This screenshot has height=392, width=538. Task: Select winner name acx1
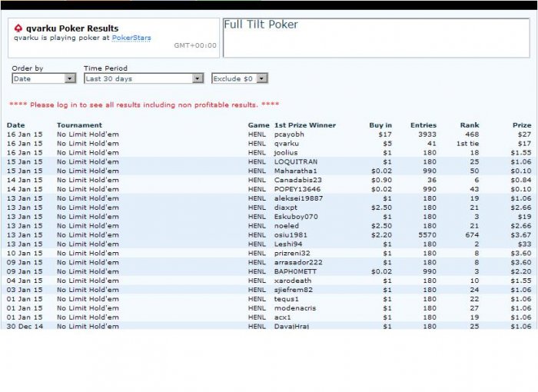[x=282, y=317]
